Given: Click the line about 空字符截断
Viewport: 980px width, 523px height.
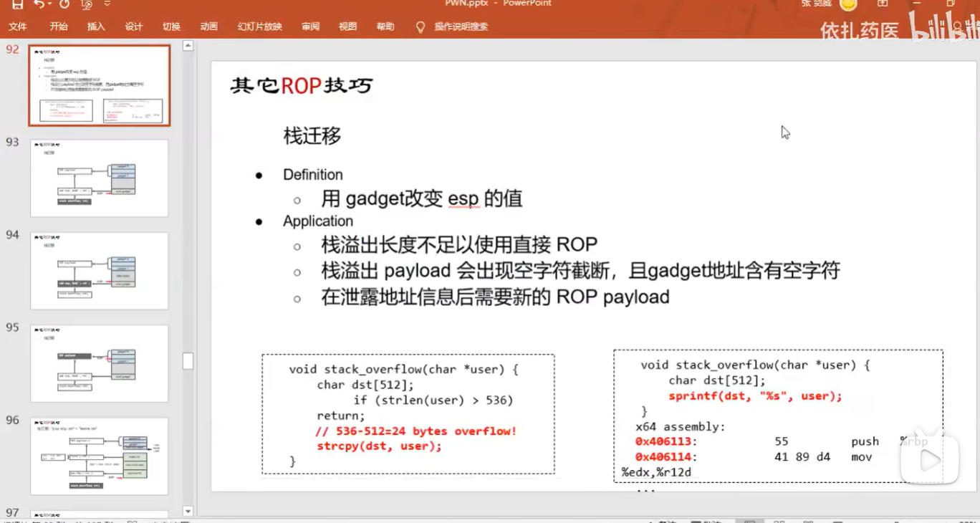Looking at the screenshot, I should 580,271.
